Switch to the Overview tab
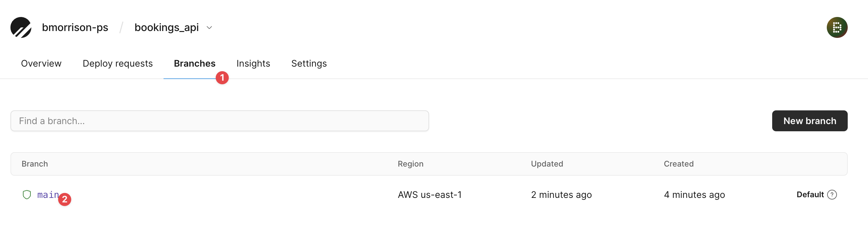868x241 pixels. pyautogui.click(x=41, y=63)
